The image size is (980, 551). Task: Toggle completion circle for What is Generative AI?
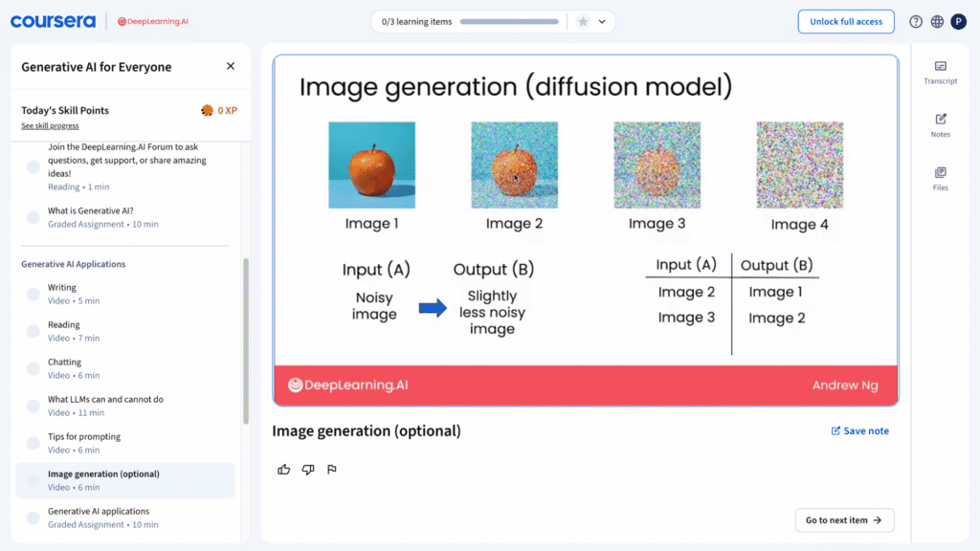pyautogui.click(x=33, y=217)
